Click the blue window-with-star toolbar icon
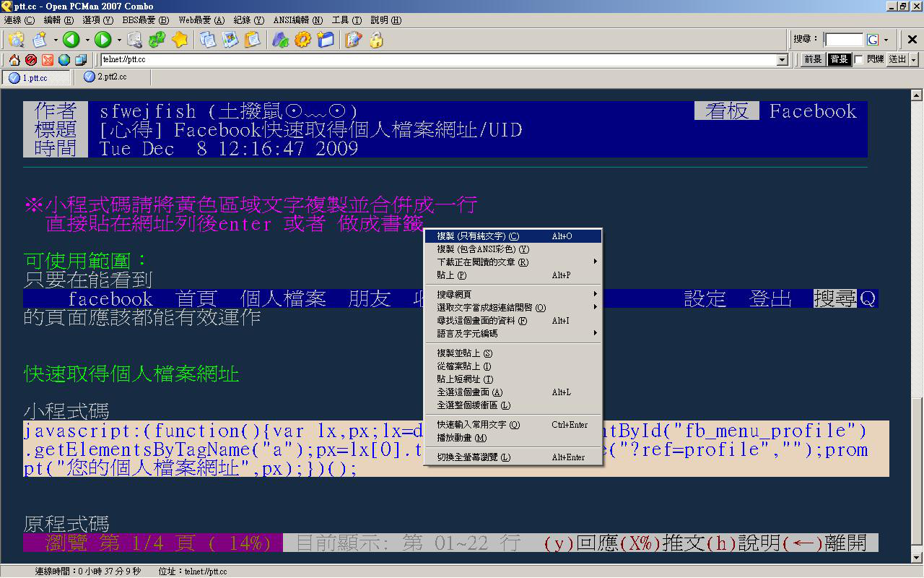The height and width of the screenshot is (578, 924). tap(326, 40)
